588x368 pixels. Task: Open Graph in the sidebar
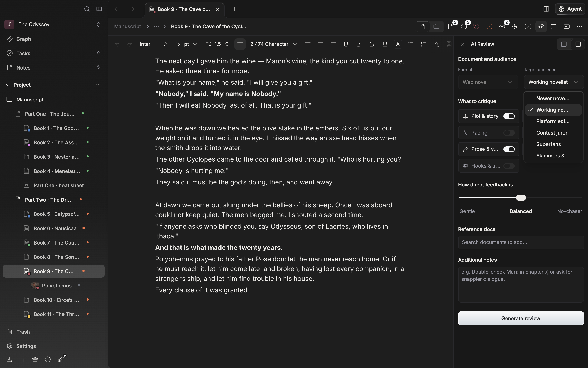[x=53, y=39]
